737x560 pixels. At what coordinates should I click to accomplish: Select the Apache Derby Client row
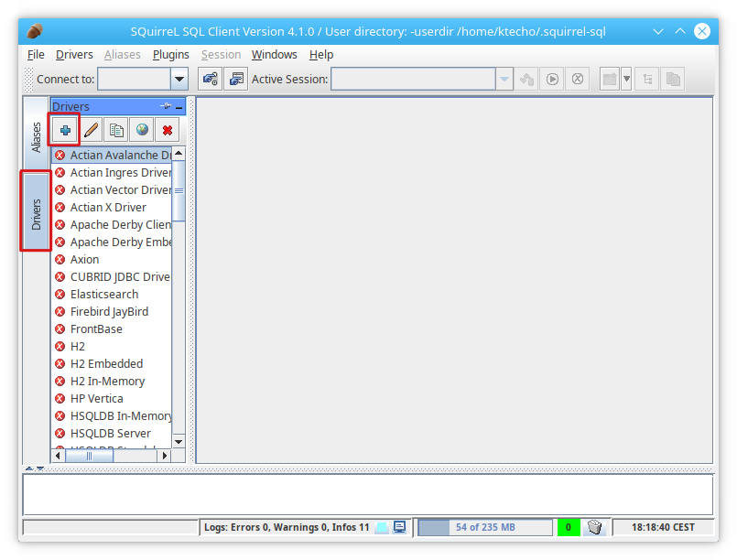[112, 224]
